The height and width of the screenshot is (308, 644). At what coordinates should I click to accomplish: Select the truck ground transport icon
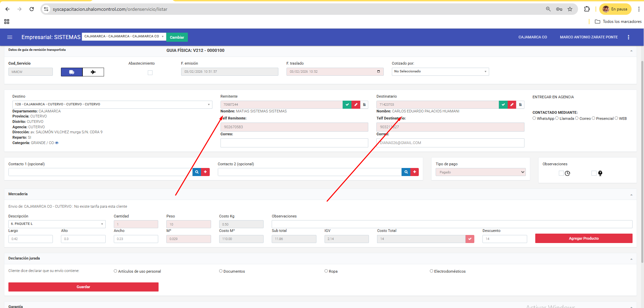(x=72, y=72)
